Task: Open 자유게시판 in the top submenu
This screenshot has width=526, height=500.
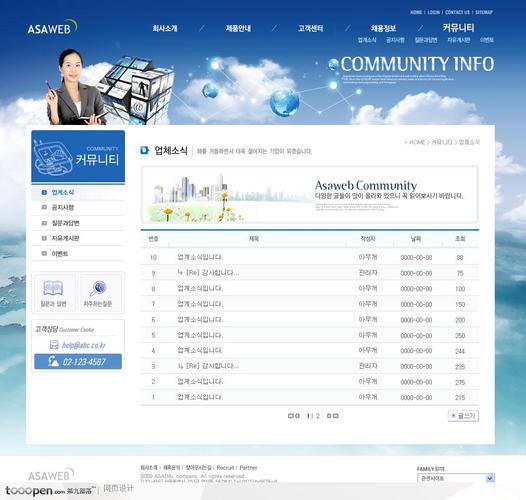Action: pyautogui.click(x=459, y=40)
